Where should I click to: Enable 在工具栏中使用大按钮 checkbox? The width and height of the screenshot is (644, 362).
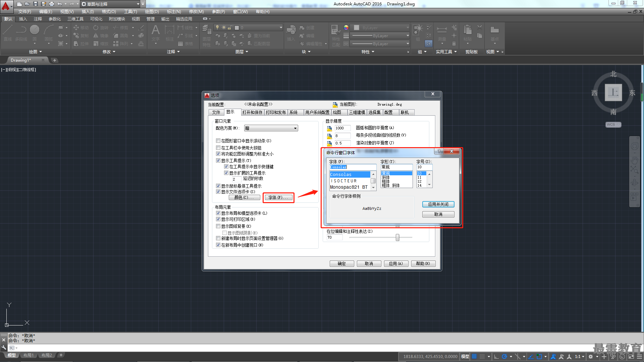pyautogui.click(x=218, y=147)
